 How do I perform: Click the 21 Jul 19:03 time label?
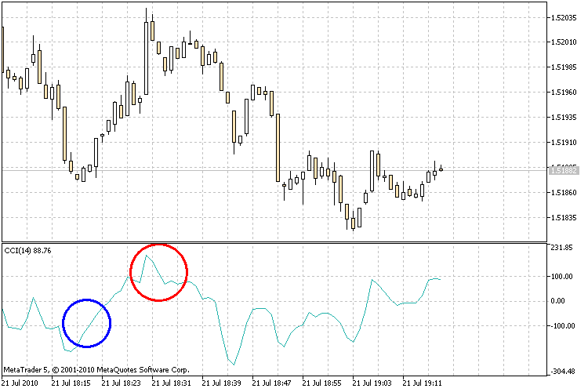[372, 383]
